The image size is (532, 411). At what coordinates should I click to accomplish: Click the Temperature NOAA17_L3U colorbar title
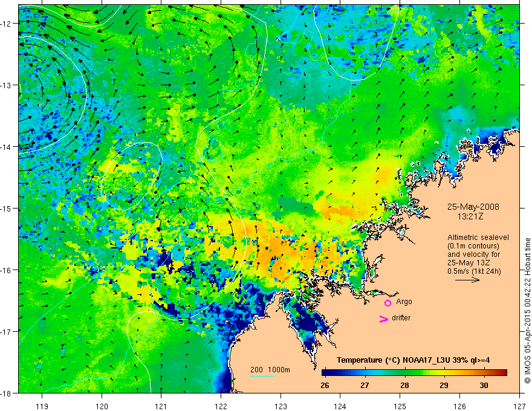coord(413,360)
